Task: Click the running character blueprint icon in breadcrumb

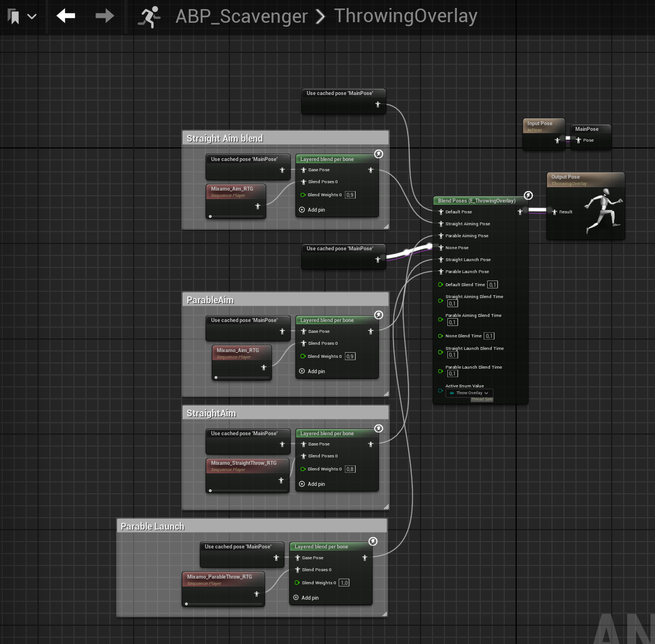Action: tap(149, 16)
